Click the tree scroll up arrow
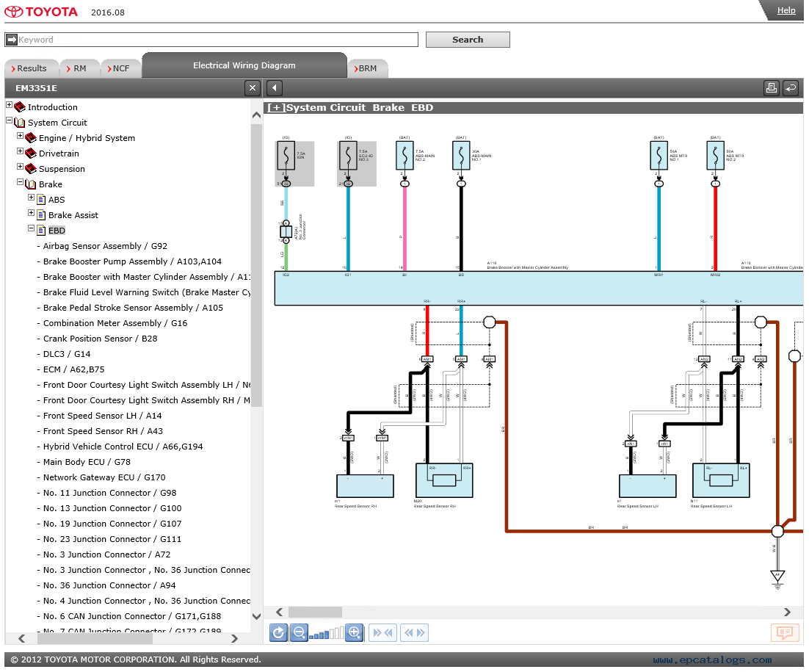The image size is (809, 672). [256, 115]
